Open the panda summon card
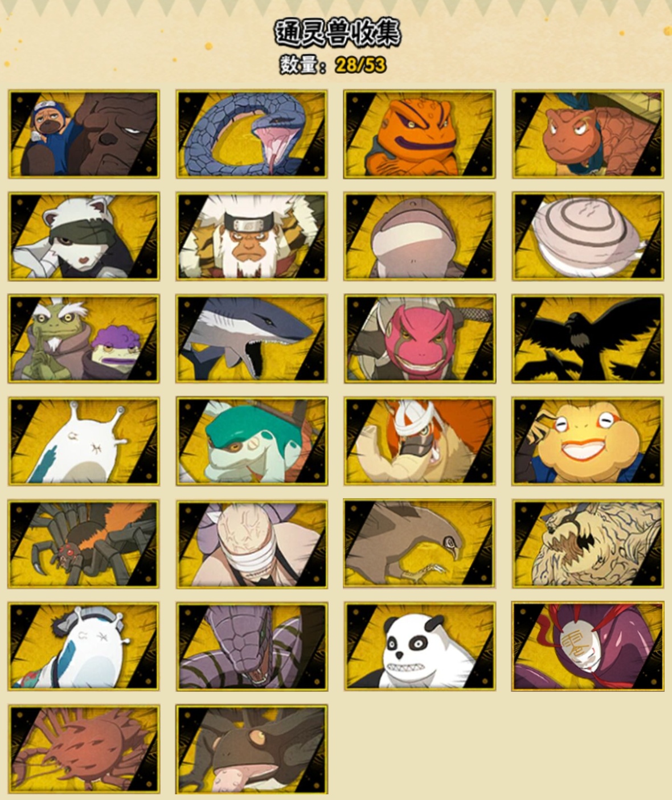Screen dimensions: 672x800 420,647
